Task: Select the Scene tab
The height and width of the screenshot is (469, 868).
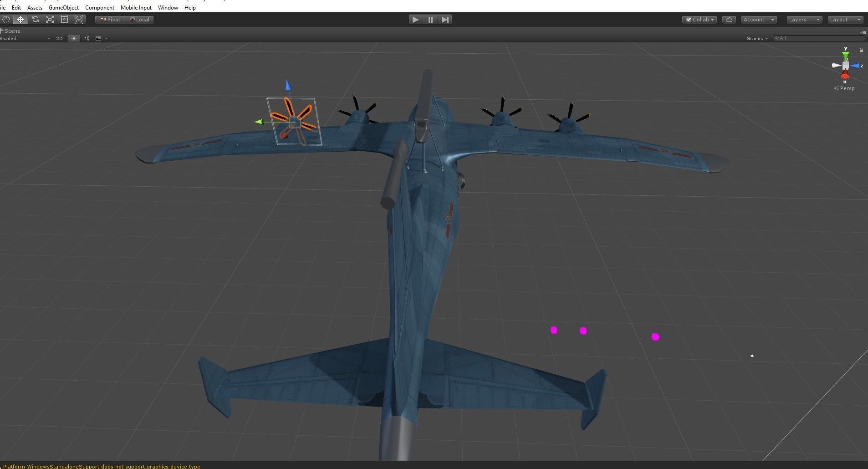Action: coord(11,31)
